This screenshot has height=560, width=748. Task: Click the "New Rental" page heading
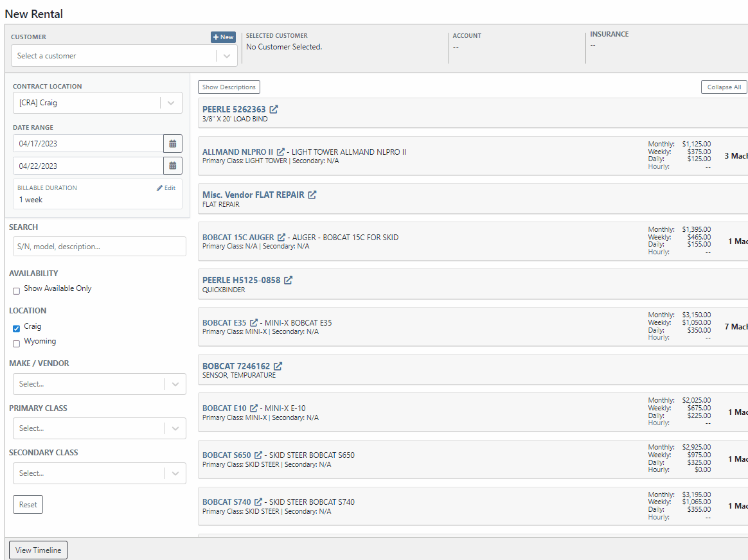tap(34, 14)
